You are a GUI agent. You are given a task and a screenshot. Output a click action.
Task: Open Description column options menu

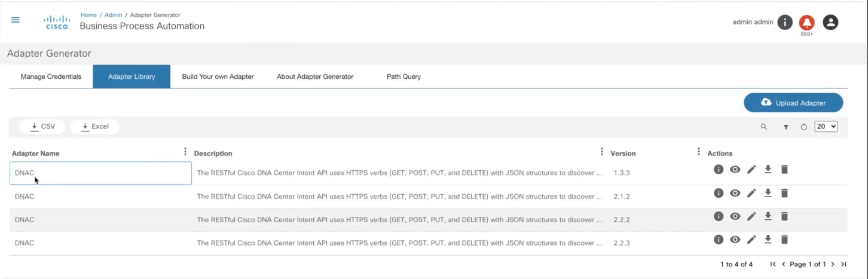(601, 152)
